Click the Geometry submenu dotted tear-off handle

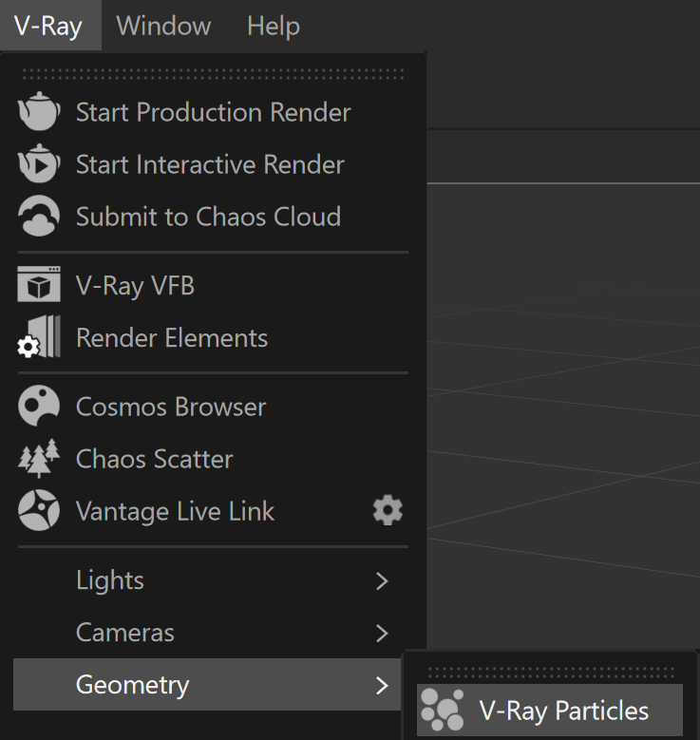(551, 672)
